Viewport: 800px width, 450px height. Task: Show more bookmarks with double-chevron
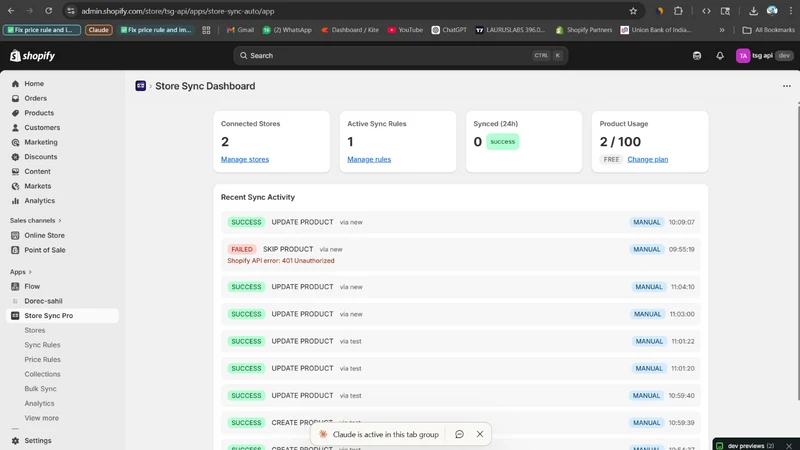[721, 30]
